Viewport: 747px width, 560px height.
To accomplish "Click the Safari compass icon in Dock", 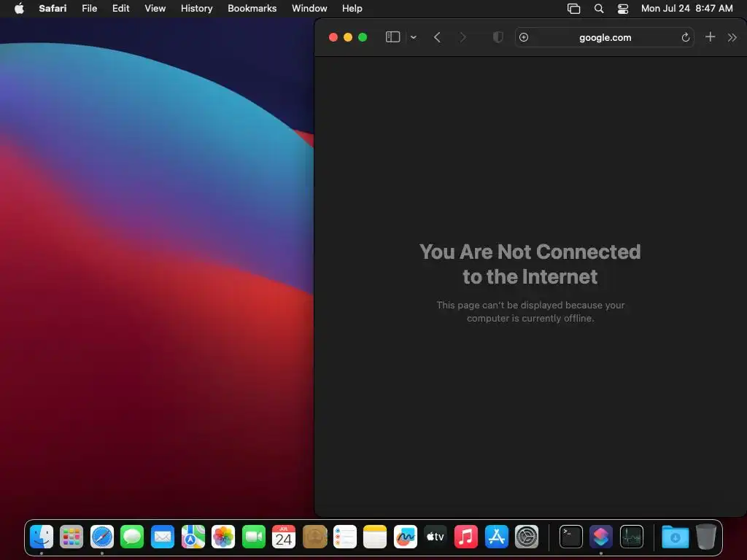I will pyautogui.click(x=102, y=537).
